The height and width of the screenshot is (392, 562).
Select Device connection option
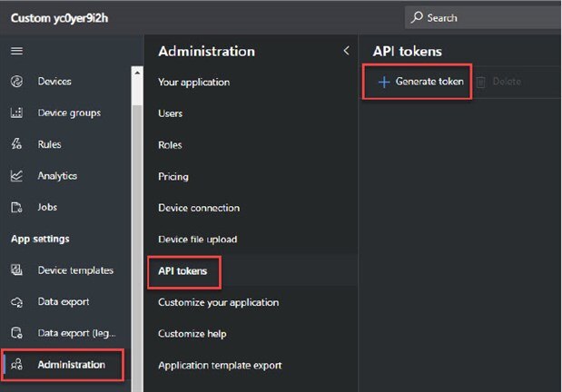coord(199,208)
